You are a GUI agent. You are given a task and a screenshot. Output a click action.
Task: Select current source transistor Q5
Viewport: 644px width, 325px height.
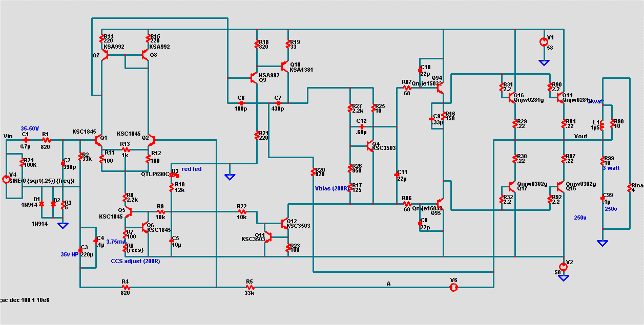[x=128, y=211]
